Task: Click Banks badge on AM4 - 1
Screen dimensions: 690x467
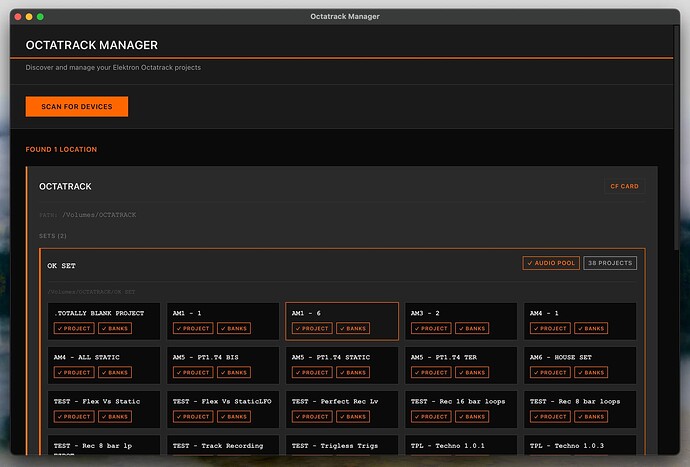Action: 590,328
